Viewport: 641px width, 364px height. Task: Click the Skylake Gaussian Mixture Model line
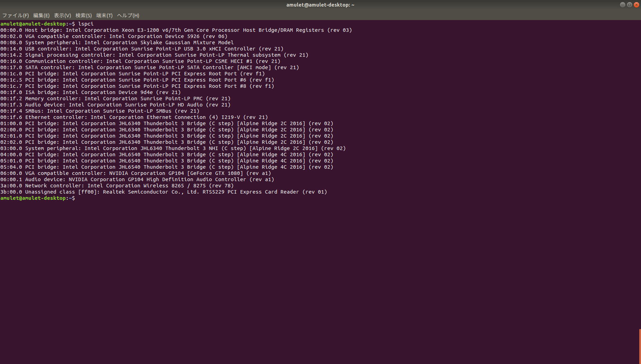(x=117, y=43)
